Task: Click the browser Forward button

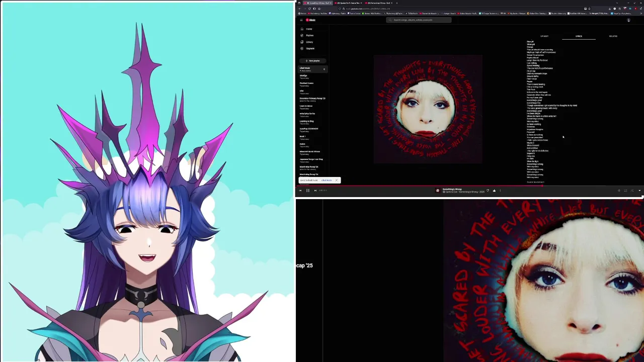Action: tap(305, 9)
